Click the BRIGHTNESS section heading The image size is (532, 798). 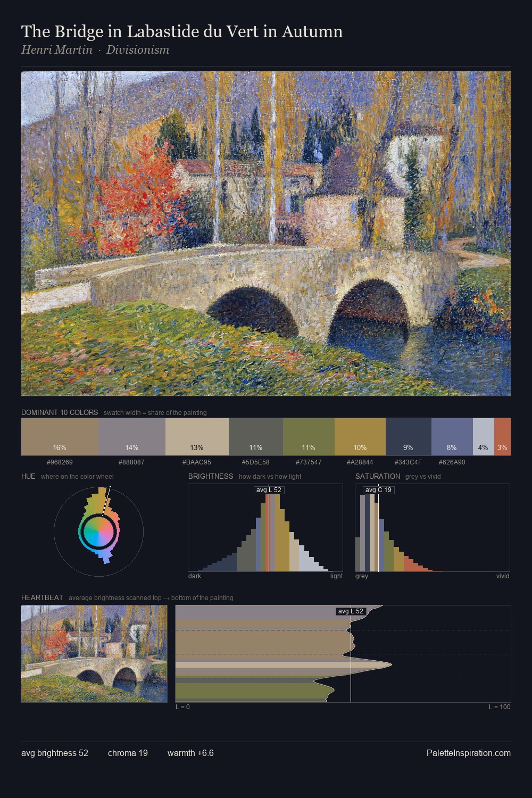click(211, 476)
